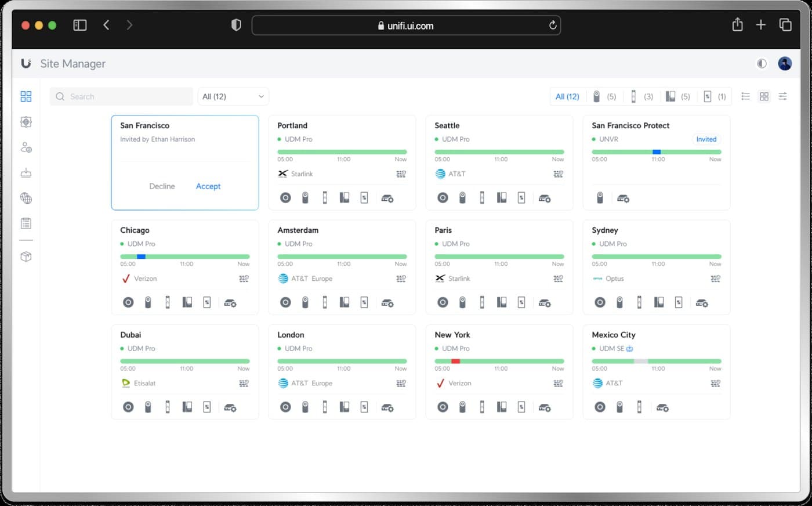This screenshot has height=506, width=812.
Task: Switch to list view layout
Action: pos(745,96)
